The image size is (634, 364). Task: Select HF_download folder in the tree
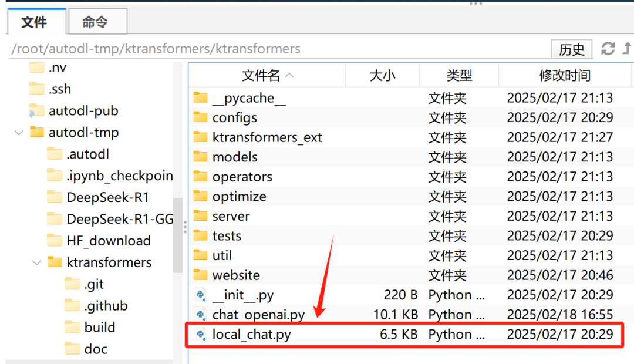coord(108,241)
